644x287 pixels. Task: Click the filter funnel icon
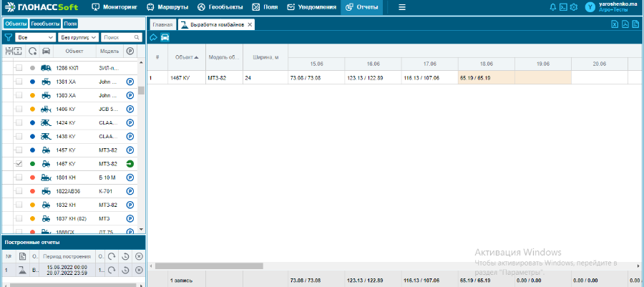click(x=8, y=37)
